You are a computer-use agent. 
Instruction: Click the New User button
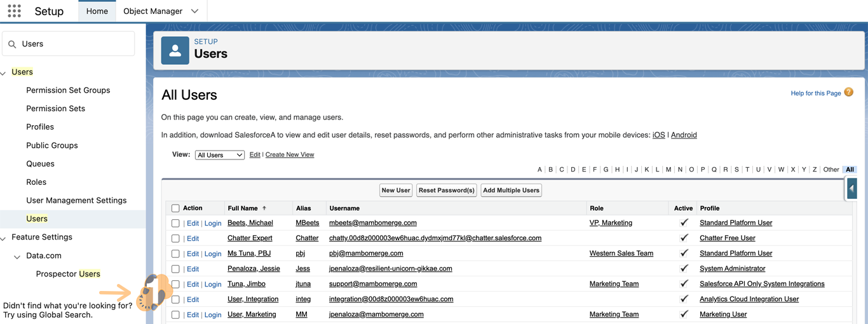click(395, 191)
